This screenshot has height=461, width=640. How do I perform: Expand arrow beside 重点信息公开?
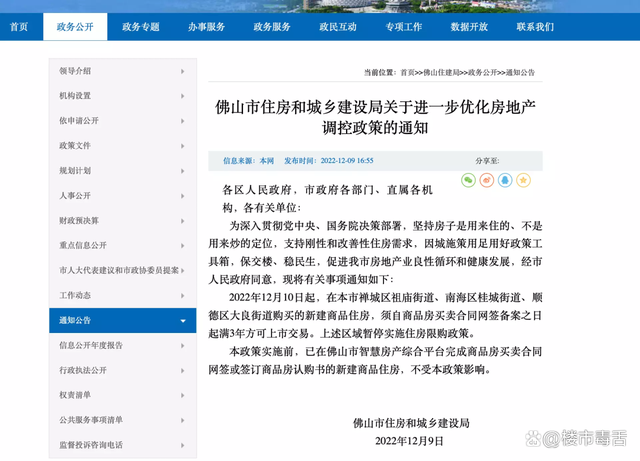pyautogui.click(x=182, y=246)
